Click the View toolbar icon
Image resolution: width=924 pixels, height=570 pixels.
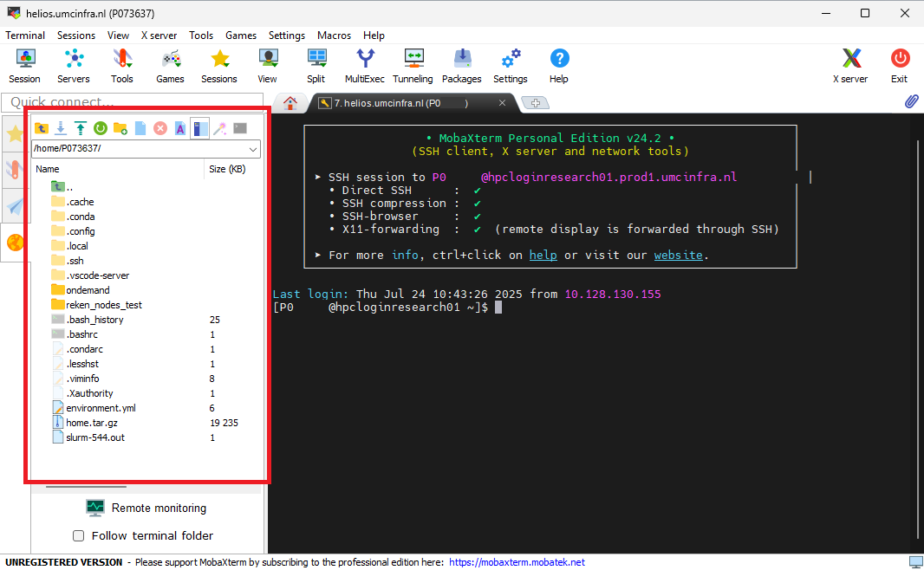point(268,65)
